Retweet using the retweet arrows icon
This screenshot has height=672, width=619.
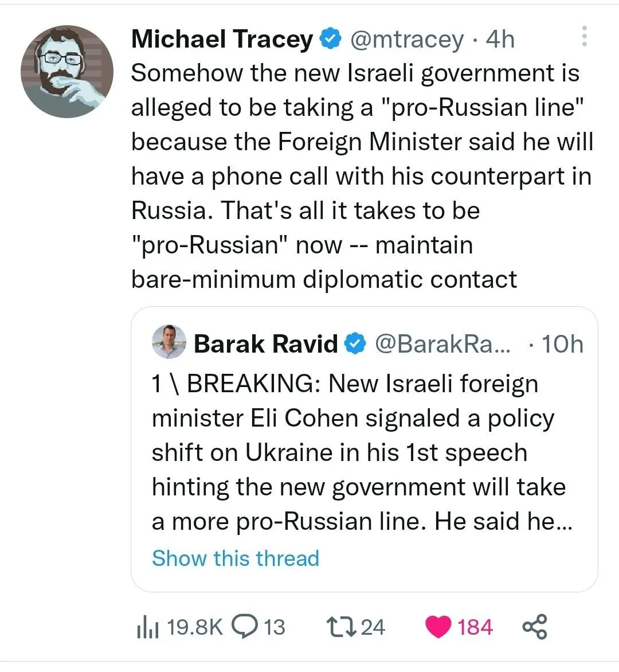342,627
